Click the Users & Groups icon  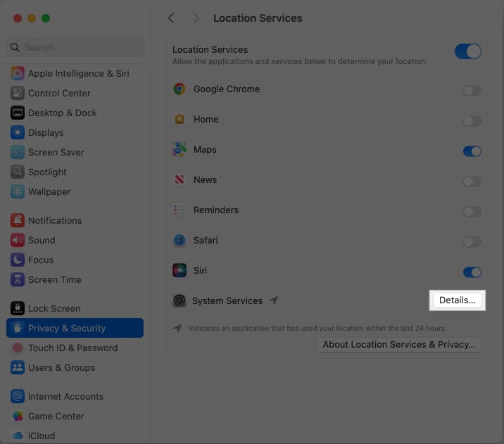tap(18, 367)
